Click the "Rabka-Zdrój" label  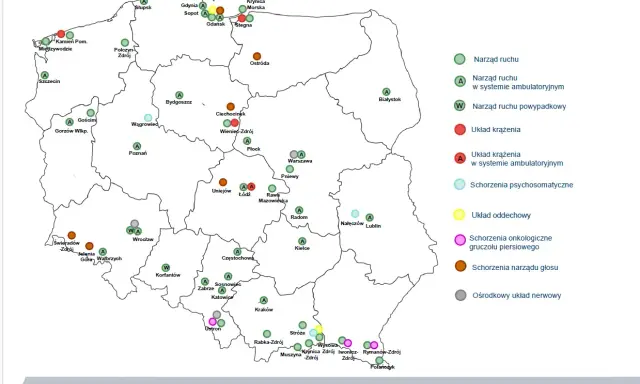pyautogui.click(x=269, y=342)
